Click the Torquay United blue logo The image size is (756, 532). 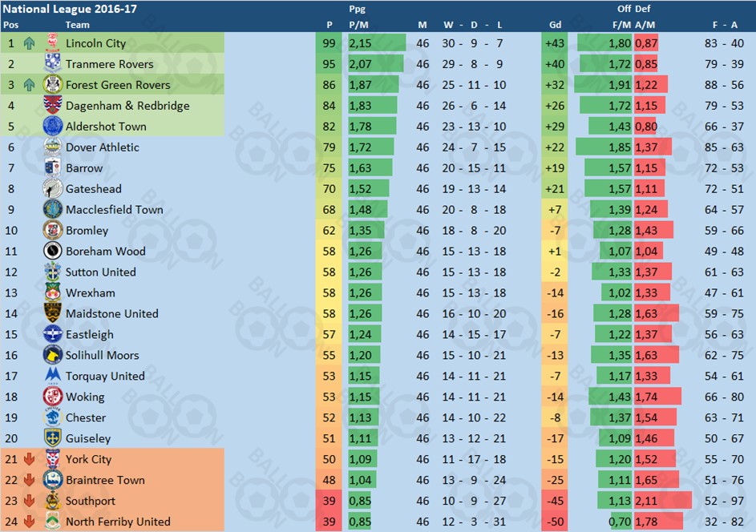(53, 375)
